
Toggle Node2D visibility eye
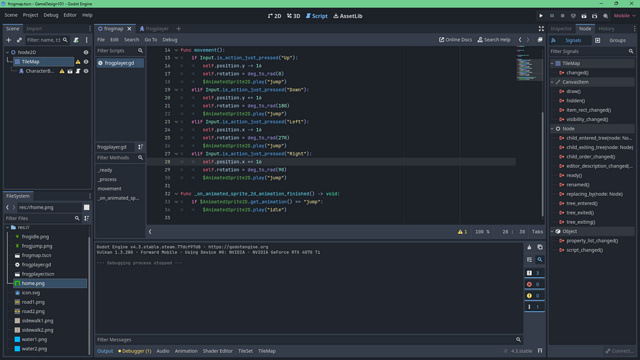(86, 52)
